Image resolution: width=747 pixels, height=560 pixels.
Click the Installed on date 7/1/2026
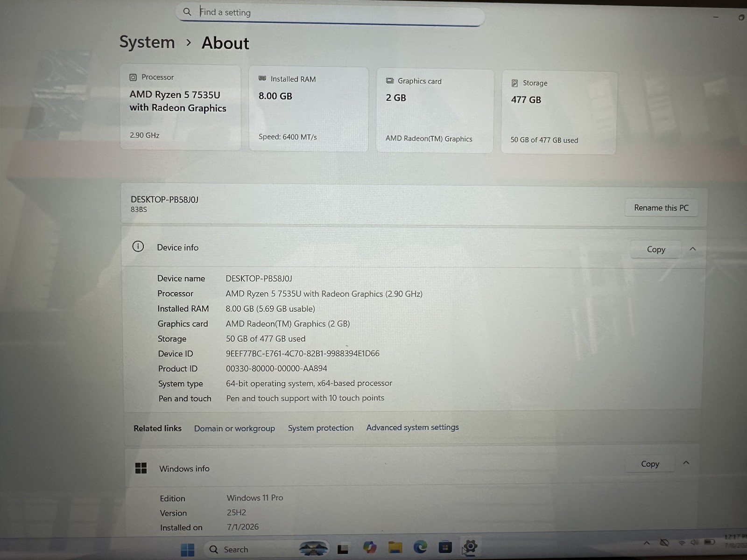coord(243,527)
